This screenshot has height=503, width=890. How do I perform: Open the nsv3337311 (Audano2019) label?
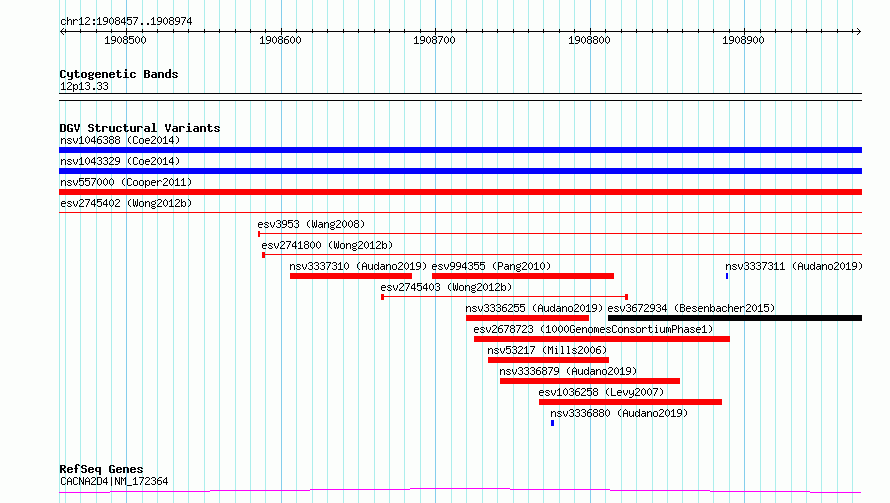794,266
